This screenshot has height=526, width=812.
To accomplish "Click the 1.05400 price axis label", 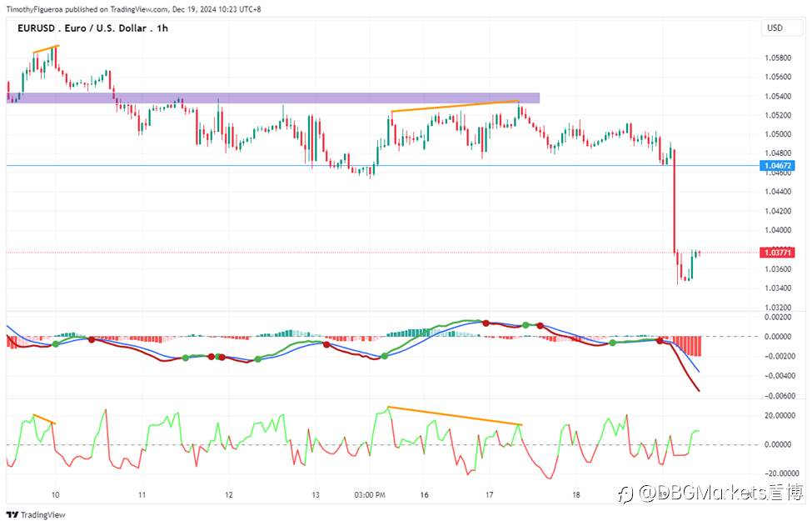I will tap(778, 96).
